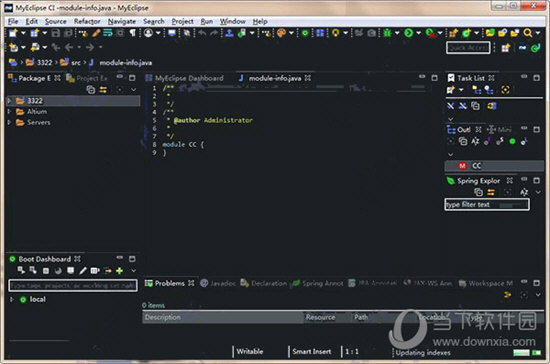The width and height of the screenshot is (550, 364).
Task: Click the Save All icon in toolbar
Action: click(x=68, y=33)
